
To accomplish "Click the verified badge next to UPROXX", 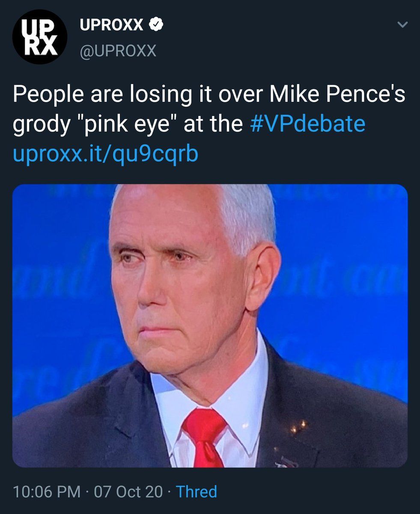I will (155, 26).
